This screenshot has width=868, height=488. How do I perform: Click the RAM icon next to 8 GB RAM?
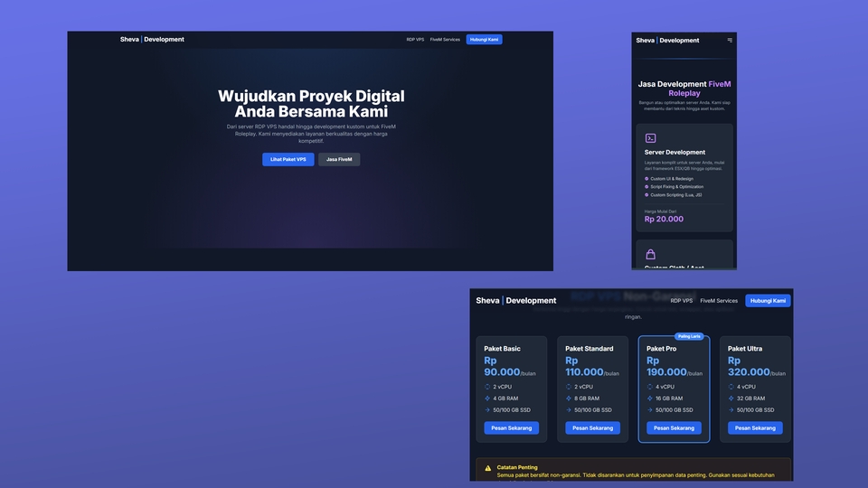[x=569, y=399]
